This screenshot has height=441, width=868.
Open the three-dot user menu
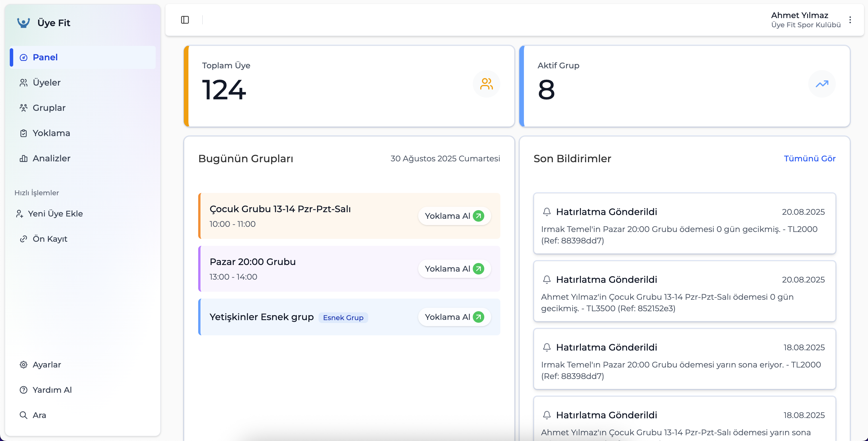point(850,20)
